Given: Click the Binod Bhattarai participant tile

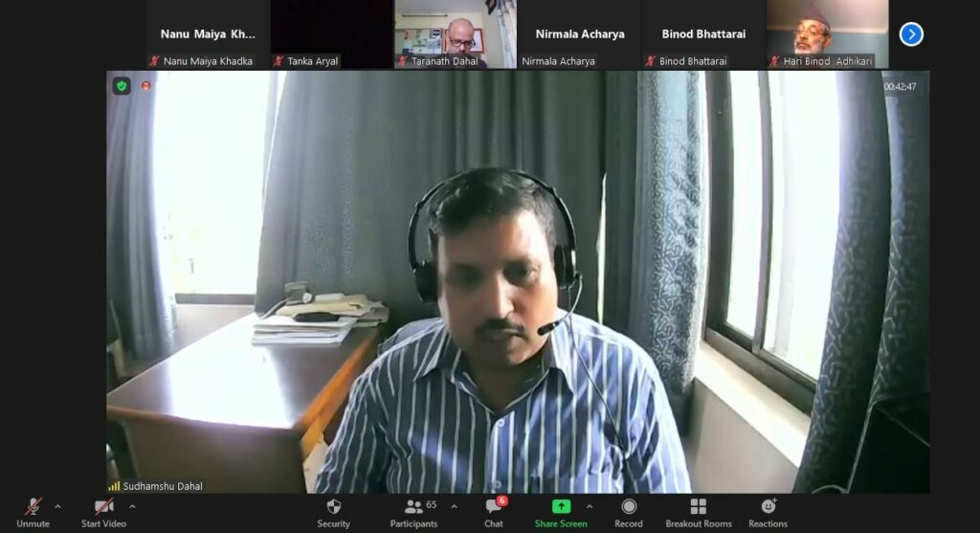Looking at the screenshot, I should [x=703, y=34].
